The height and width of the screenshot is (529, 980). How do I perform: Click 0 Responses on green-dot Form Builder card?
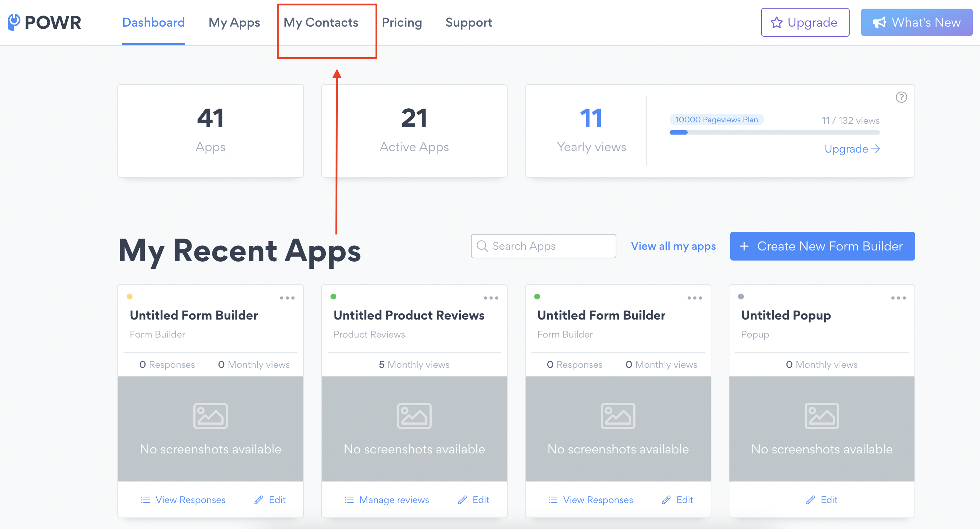pos(575,364)
